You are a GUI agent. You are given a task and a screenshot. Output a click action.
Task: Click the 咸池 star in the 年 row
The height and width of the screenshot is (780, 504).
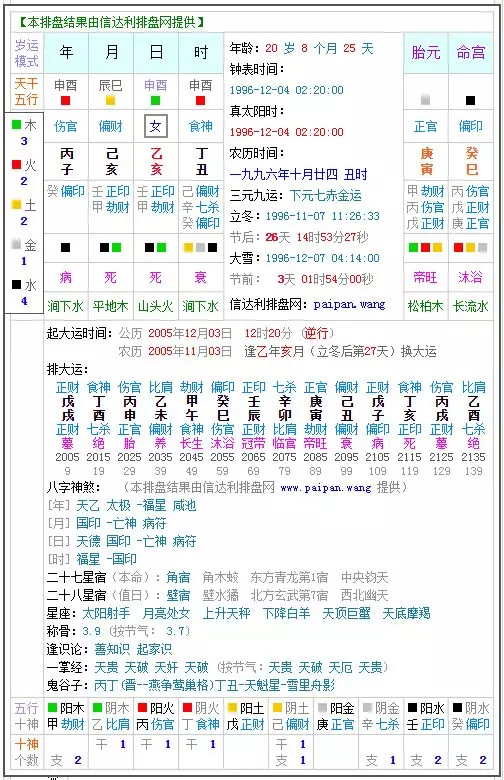pos(184,506)
